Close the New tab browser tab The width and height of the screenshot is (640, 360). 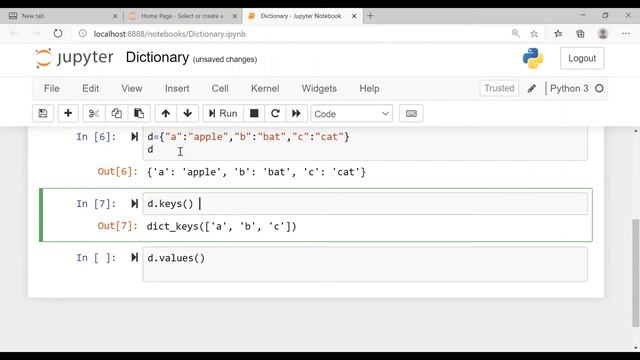[x=115, y=16]
